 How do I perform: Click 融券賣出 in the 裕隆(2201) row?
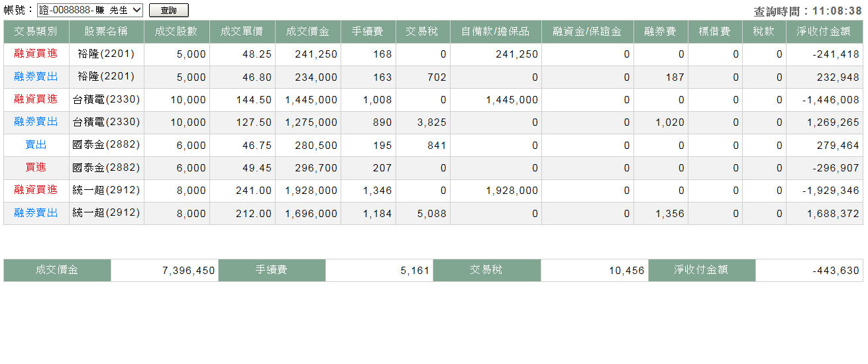36,77
